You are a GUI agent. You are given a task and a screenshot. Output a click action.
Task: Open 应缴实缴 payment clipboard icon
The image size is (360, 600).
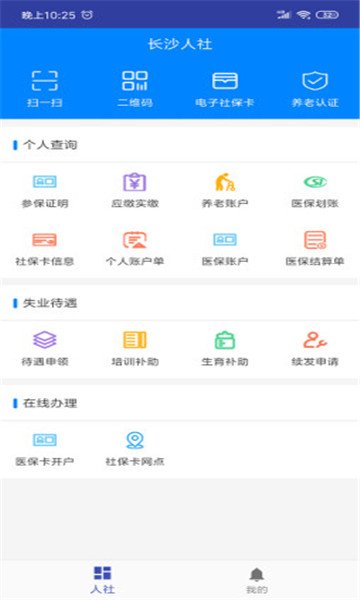click(x=135, y=182)
